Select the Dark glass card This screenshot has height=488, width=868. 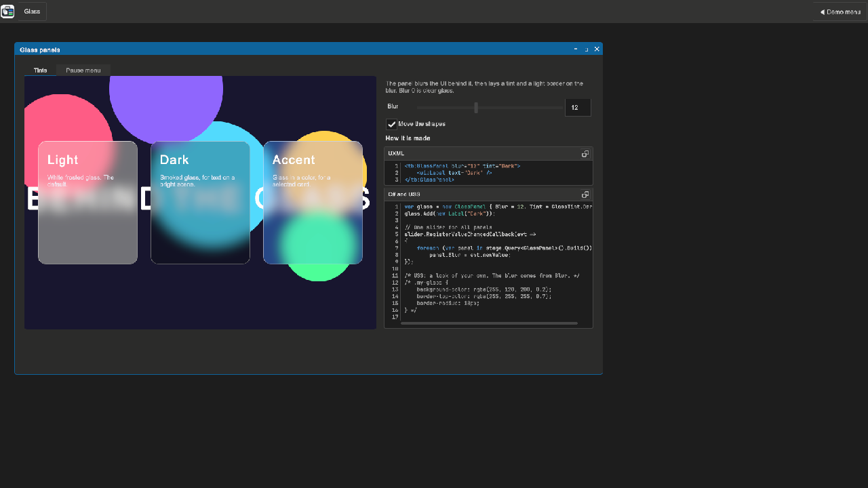pos(201,203)
